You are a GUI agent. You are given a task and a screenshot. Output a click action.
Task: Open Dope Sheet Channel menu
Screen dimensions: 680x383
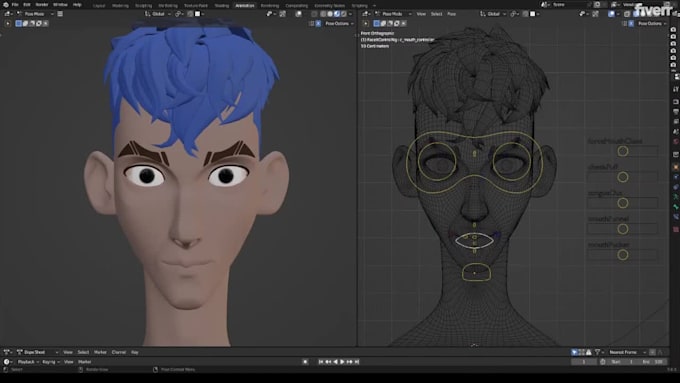[118, 352]
